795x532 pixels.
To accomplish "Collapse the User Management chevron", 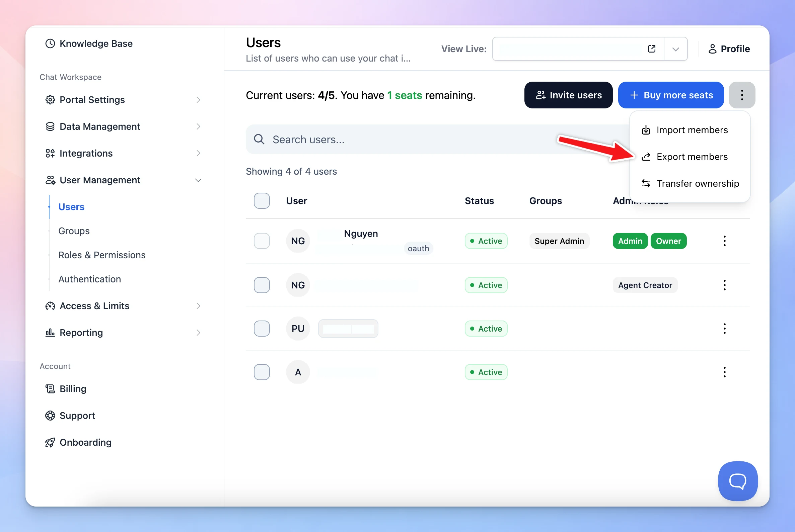I will pos(198,180).
